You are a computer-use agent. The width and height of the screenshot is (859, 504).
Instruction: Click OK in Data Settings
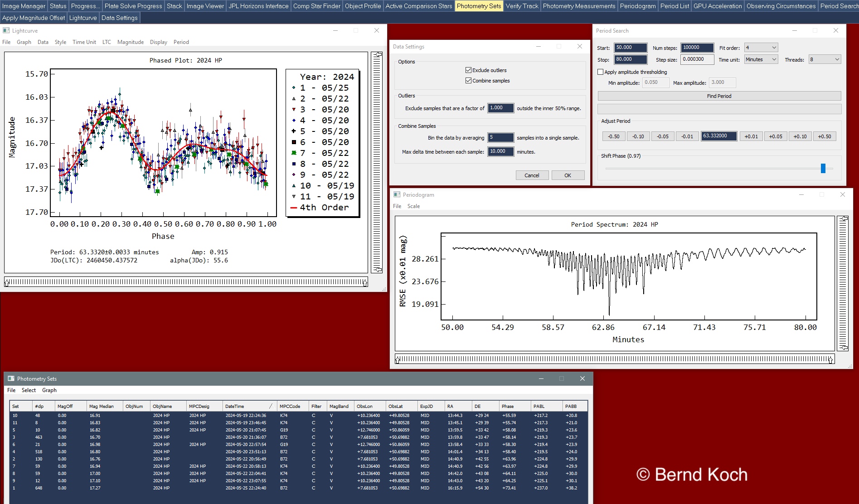568,175
